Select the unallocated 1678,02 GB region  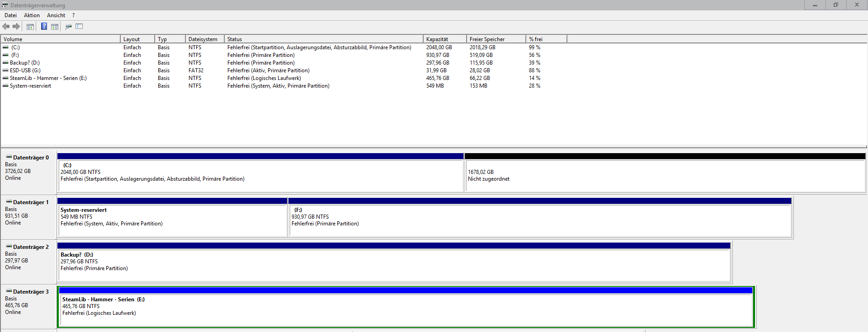pyautogui.click(x=665, y=176)
